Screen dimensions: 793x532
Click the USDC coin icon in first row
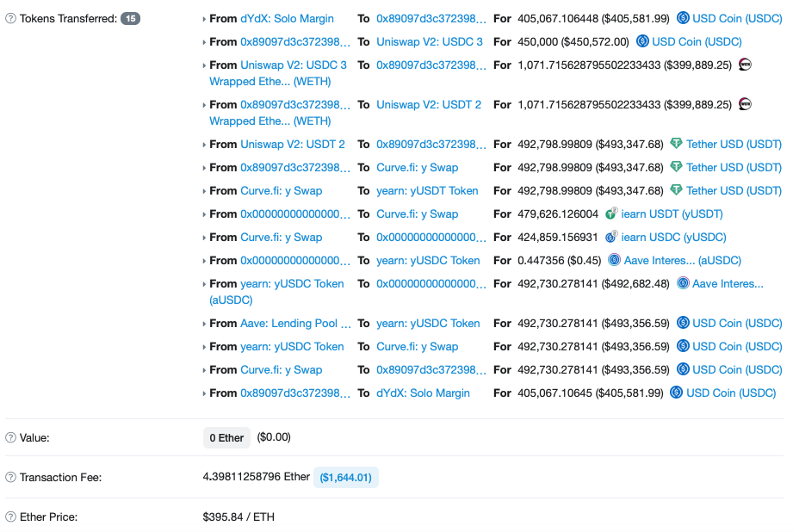[x=683, y=18]
